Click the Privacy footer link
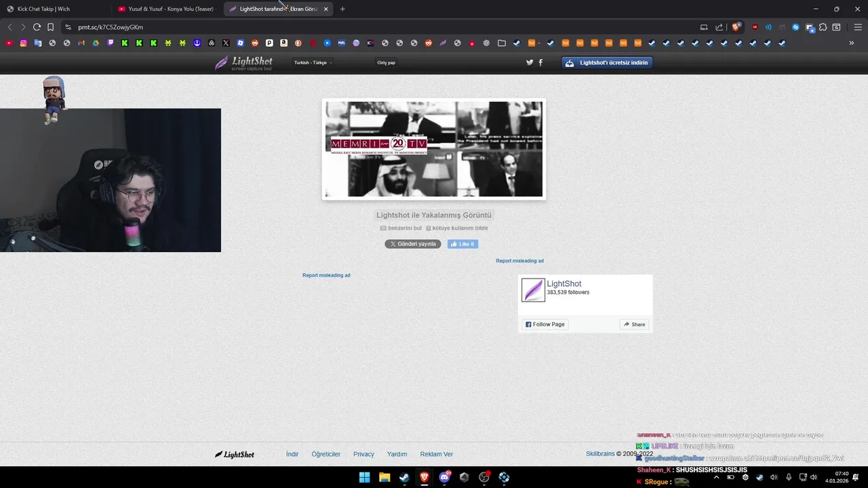 (x=363, y=454)
